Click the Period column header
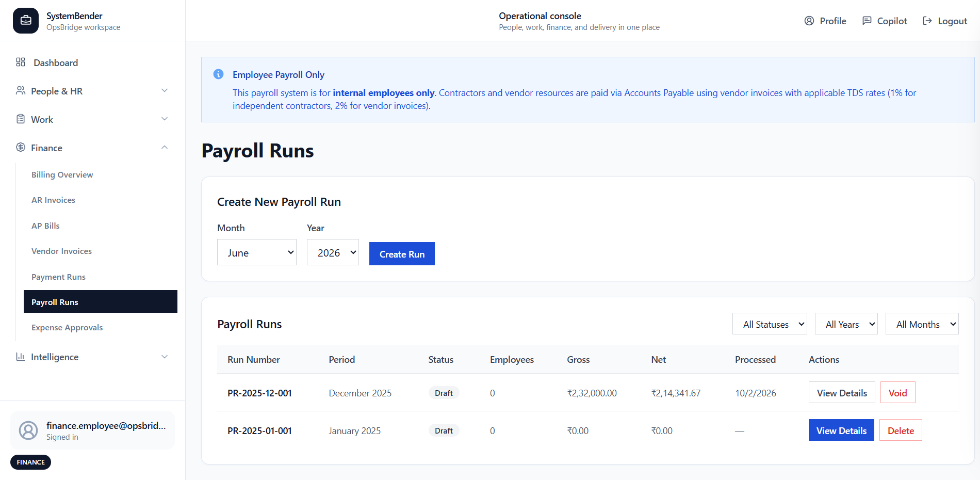The width and height of the screenshot is (980, 480). [x=341, y=359]
